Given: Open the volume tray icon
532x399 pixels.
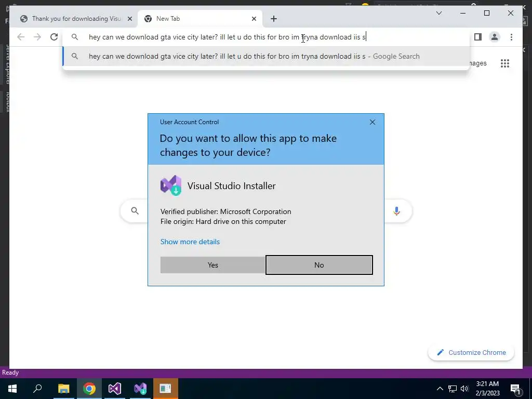Looking at the screenshot, I should coord(464,389).
